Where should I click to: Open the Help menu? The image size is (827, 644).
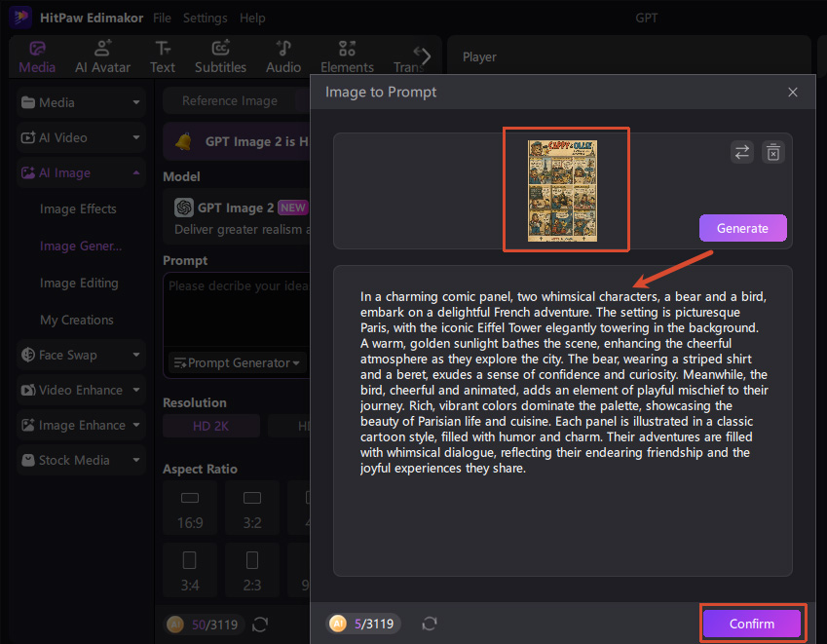(252, 18)
